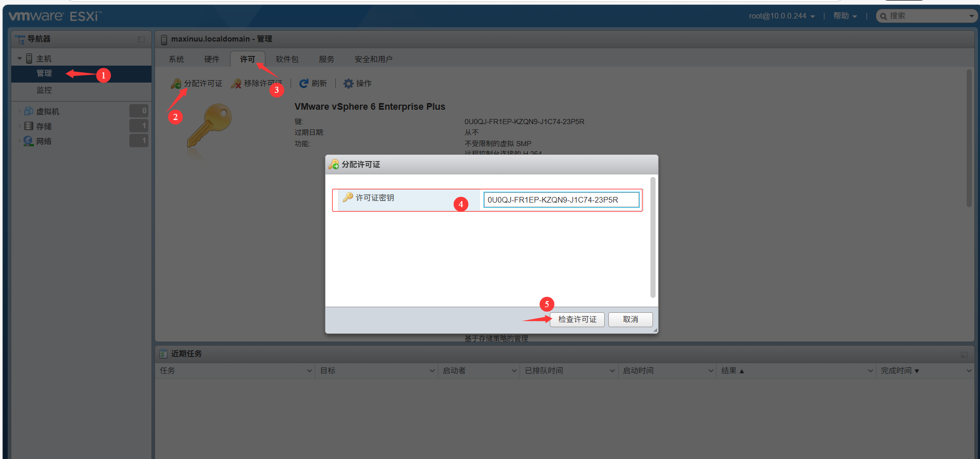This screenshot has width=980, height=459.
Task: Open the System (系统) tab
Action: point(177,59)
